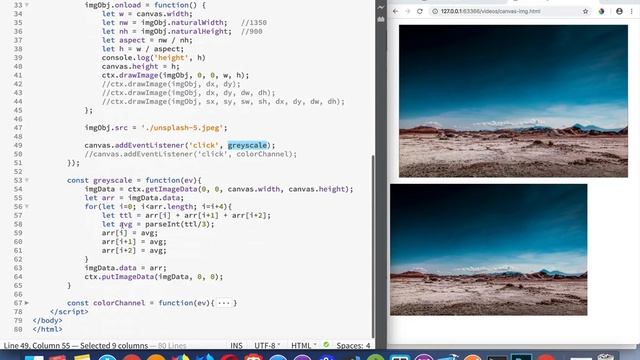Collapse the onload function at line 33
640x360 pixels.
point(27,5)
